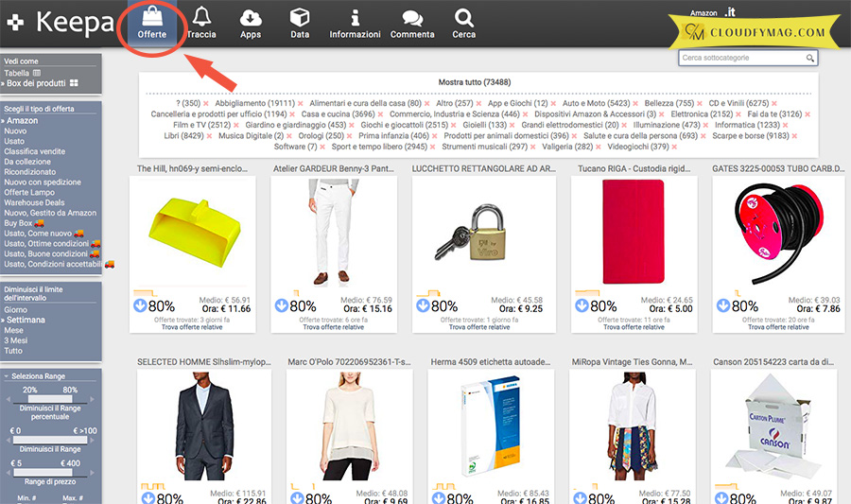851x504 pixels.
Task: Click Mostra tutto (73488)
Action: click(475, 82)
